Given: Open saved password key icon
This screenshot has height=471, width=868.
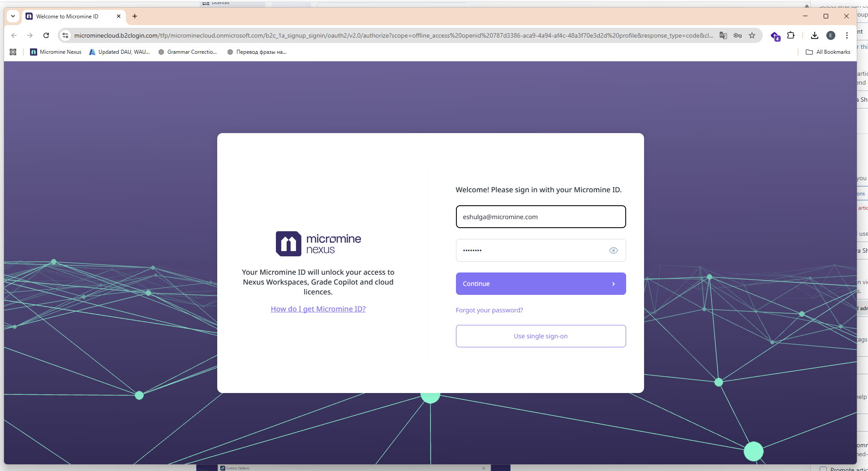Looking at the screenshot, I should [x=738, y=35].
